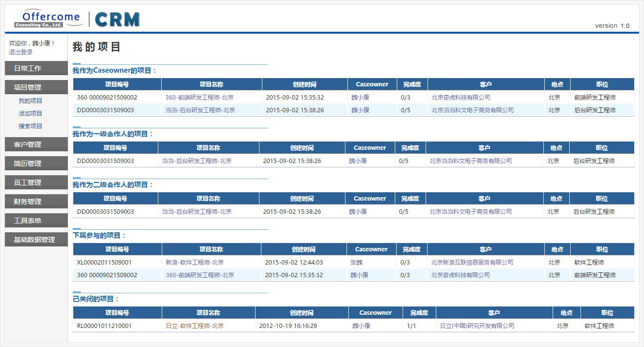Click completion value 1/1
Image resolution: width=644 pixels, height=347 pixels.
coord(411,326)
